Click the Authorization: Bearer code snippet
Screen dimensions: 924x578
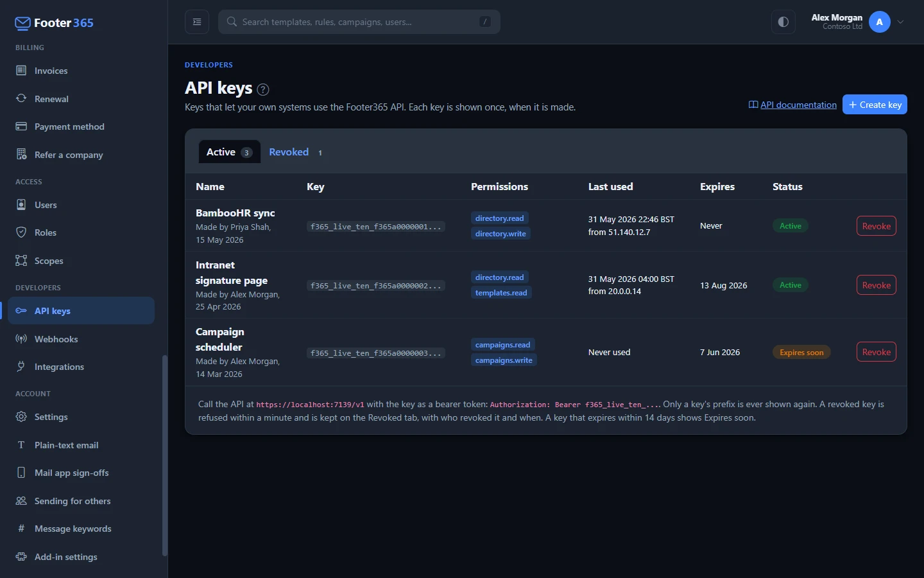pyautogui.click(x=576, y=405)
